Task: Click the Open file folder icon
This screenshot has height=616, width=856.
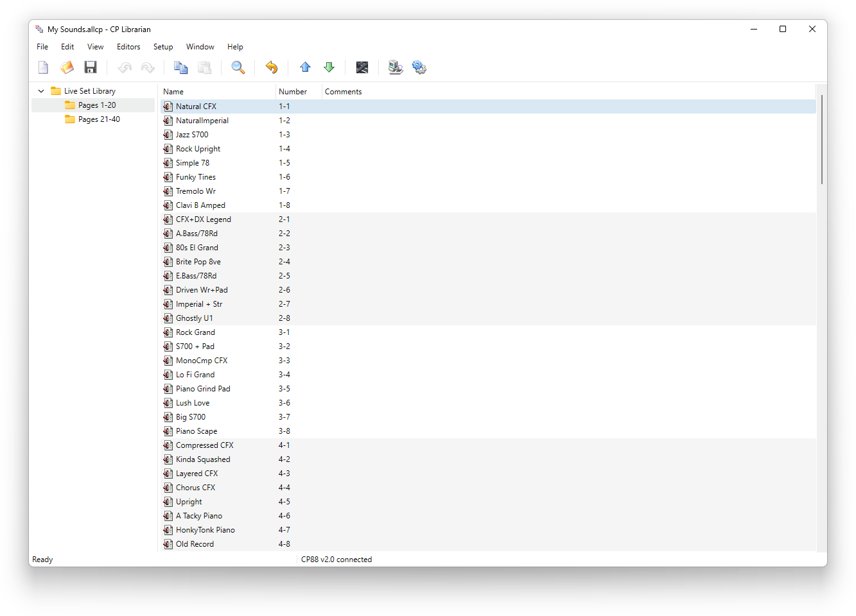Action: pos(67,67)
